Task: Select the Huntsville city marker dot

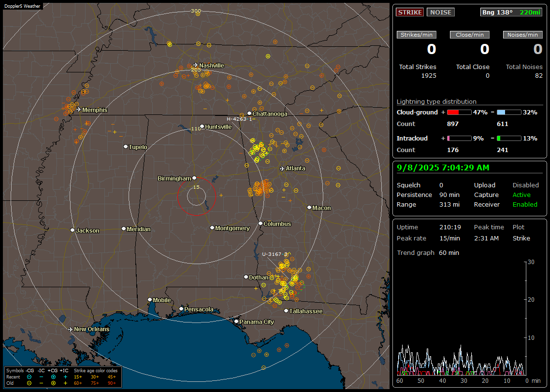Action: pyautogui.click(x=202, y=126)
